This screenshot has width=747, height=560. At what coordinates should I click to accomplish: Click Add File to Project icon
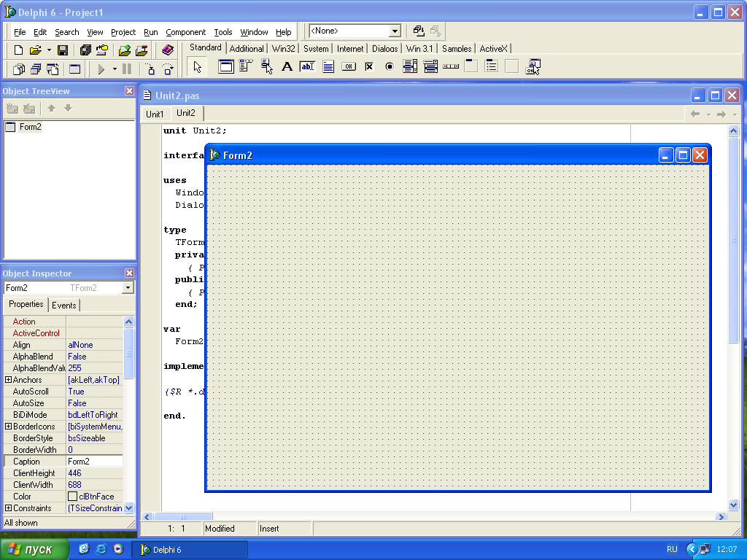coord(125,50)
